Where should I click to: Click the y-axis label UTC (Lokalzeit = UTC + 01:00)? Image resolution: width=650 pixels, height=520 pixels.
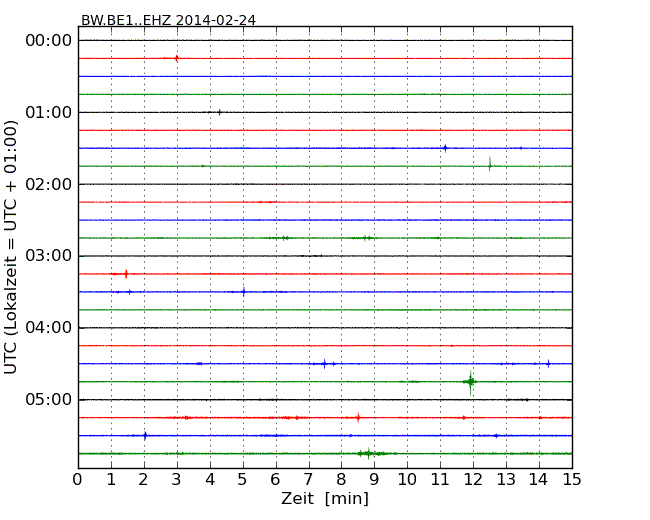coord(11,247)
